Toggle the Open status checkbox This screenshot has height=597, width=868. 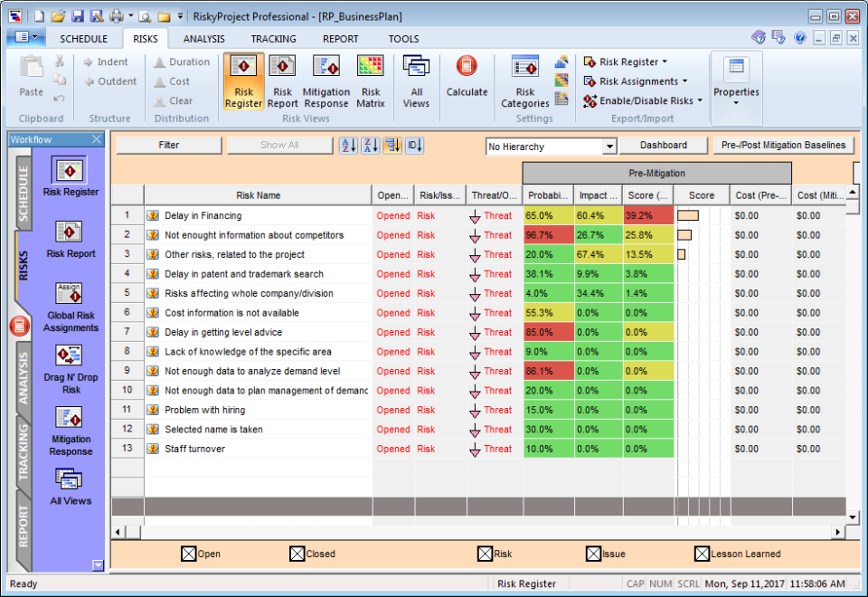[x=188, y=554]
